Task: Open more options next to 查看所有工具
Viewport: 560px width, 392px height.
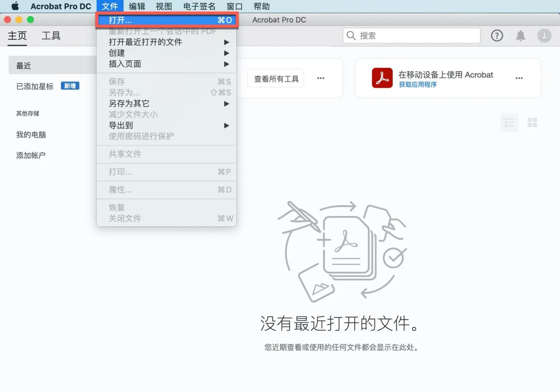Action: tap(321, 78)
